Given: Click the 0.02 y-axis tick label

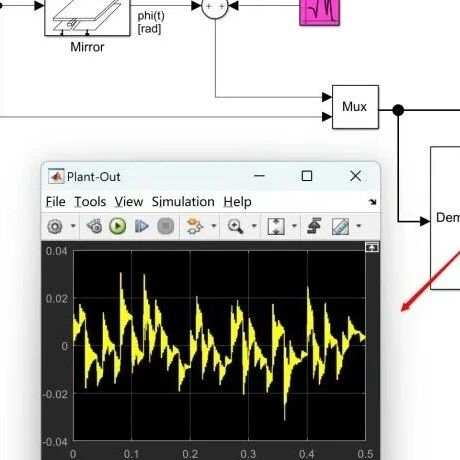Looking at the screenshot, I should [x=57, y=299].
